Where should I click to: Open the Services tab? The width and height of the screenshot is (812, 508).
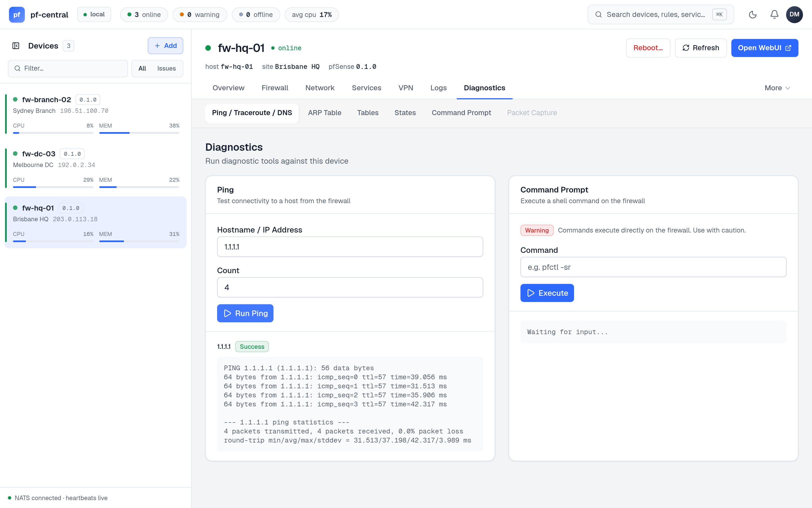click(367, 88)
